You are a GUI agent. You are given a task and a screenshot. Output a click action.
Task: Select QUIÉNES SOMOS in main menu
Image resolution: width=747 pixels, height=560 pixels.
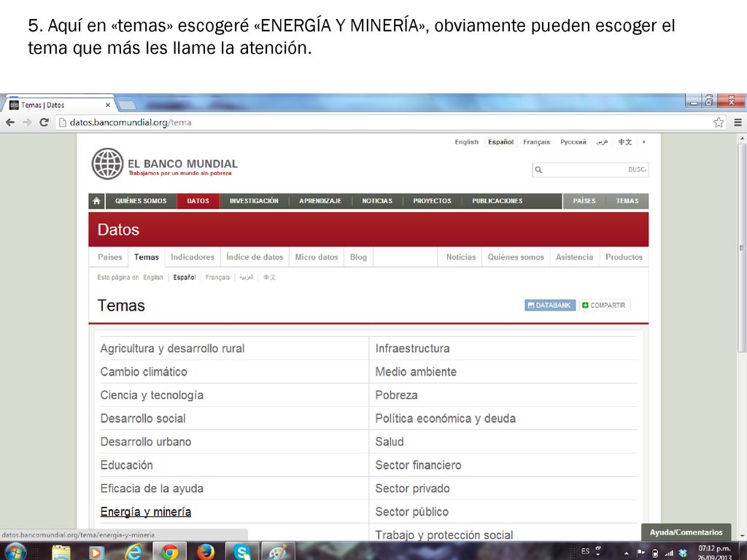point(141,201)
